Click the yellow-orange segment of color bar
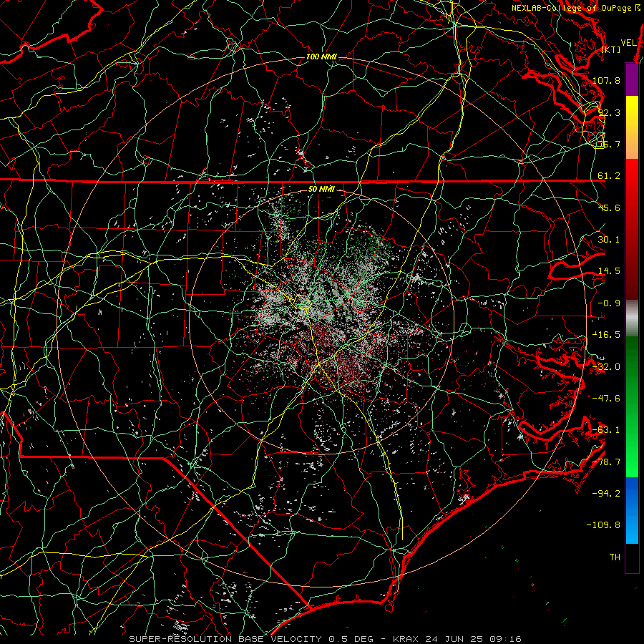Image resolution: width=644 pixels, height=644 pixels. [x=632, y=127]
